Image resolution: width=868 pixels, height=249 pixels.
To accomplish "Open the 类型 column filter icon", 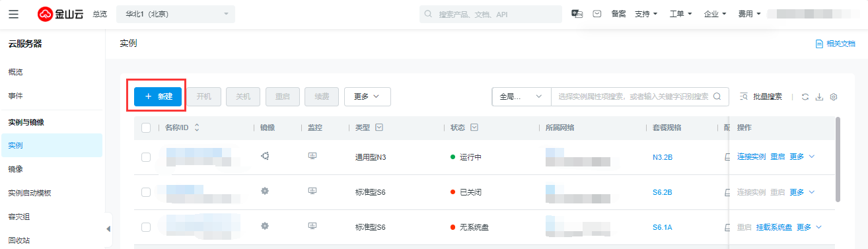I will [379, 127].
